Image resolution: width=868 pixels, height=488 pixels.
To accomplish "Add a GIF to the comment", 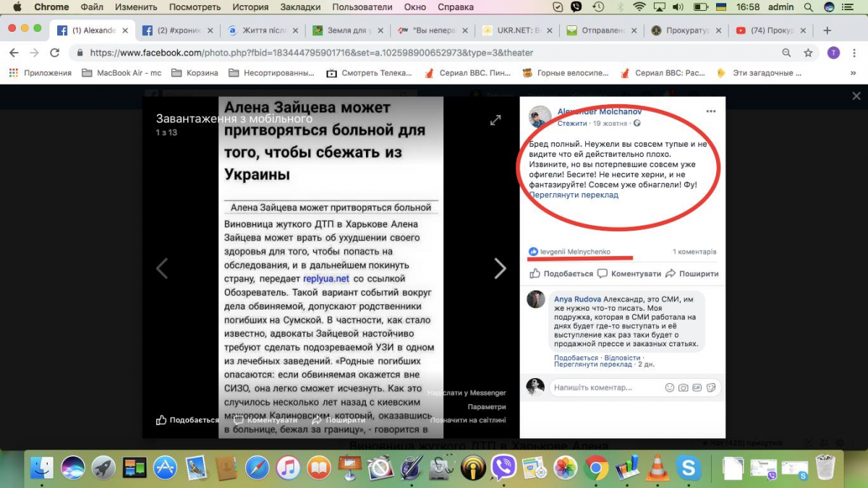I will pyautogui.click(x=697, y=388).
